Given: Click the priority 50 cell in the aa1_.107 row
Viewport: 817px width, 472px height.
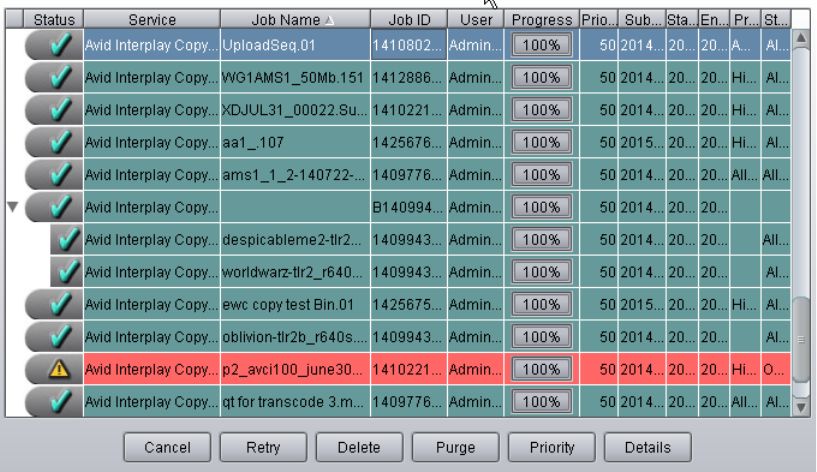Looking at the screenshot, I should (599, 142).
